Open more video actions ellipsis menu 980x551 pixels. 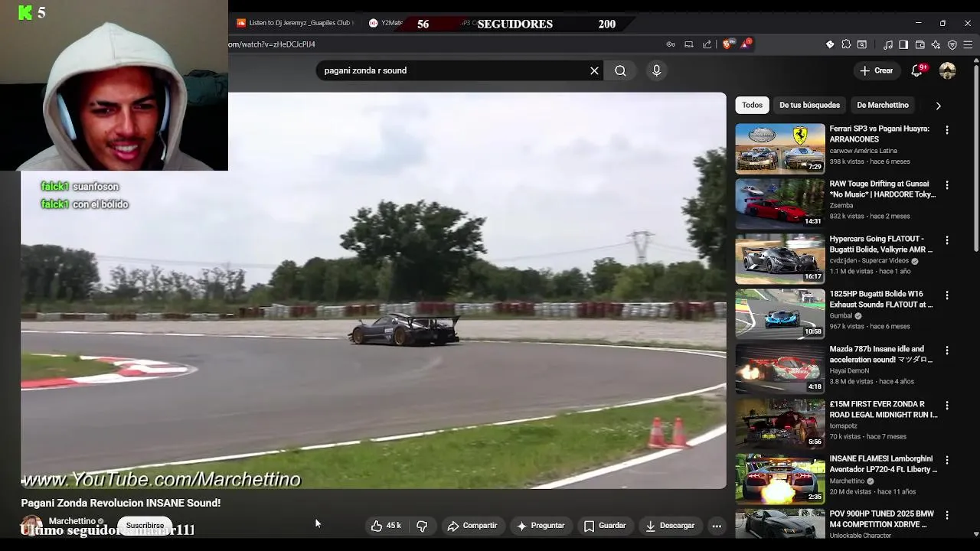(717, 526)
